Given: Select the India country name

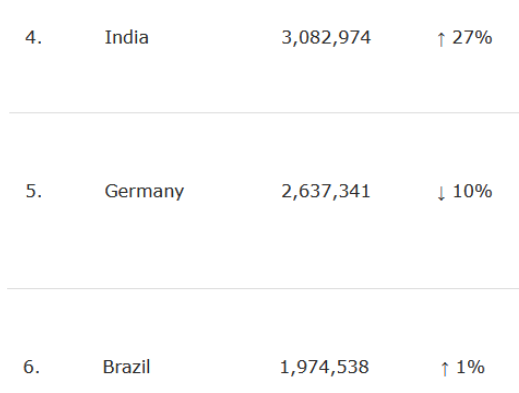Looking at the screenshot, I should coord(127,37).
